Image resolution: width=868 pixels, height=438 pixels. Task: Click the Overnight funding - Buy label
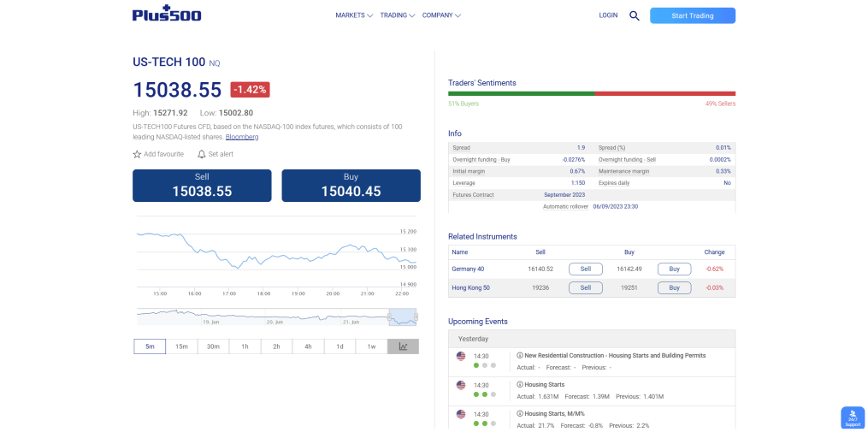[x=481, y=159]
